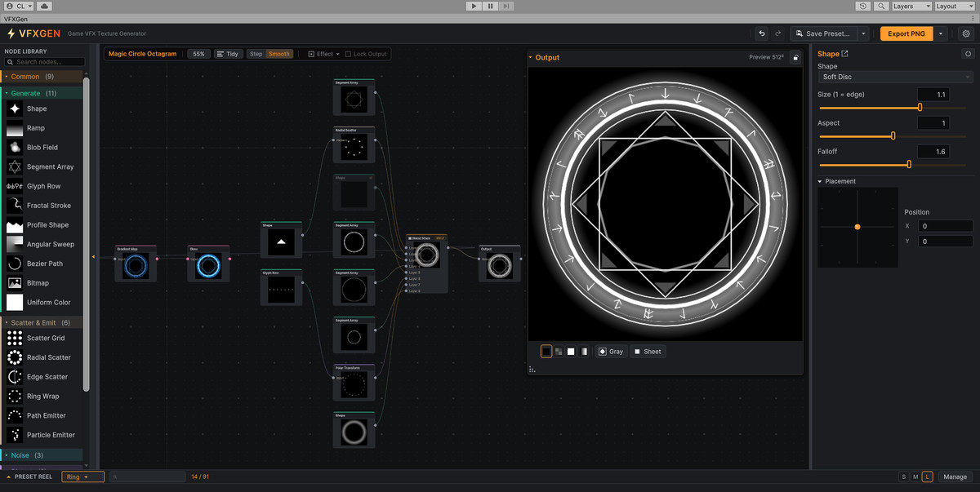Switch interpolation to Step
980x492 pixels.
point(256,54)
